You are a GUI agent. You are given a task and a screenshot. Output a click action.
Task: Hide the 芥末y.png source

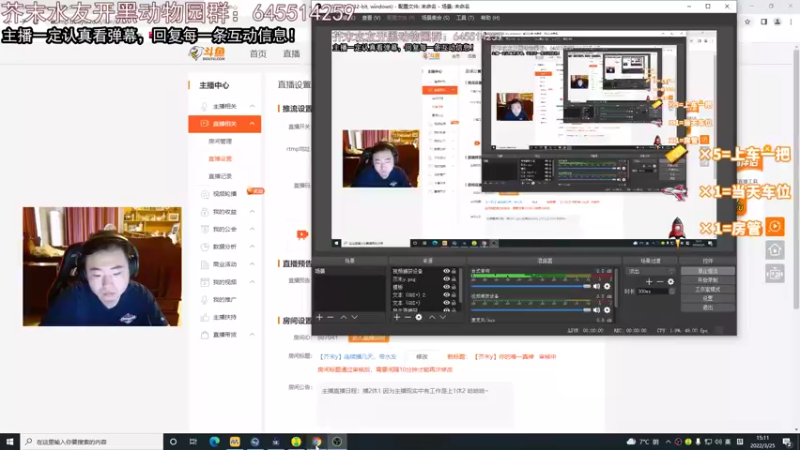click(446, 279)
